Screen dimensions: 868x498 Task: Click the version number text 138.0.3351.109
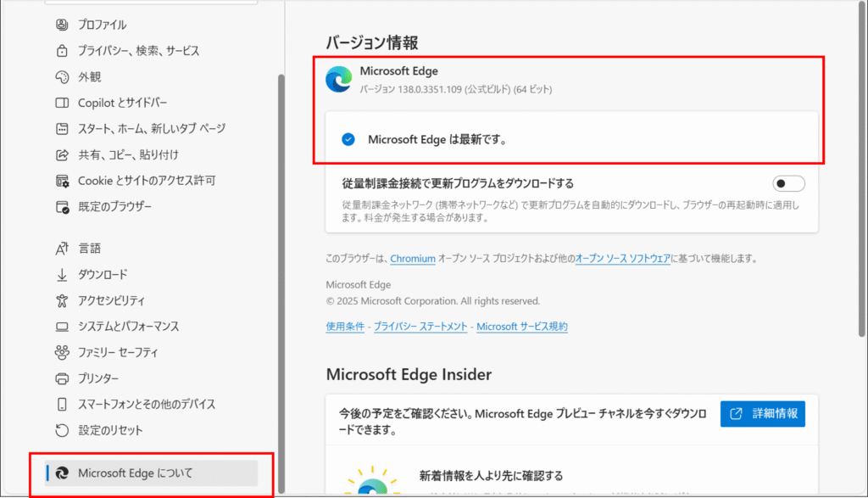[430, 89]
